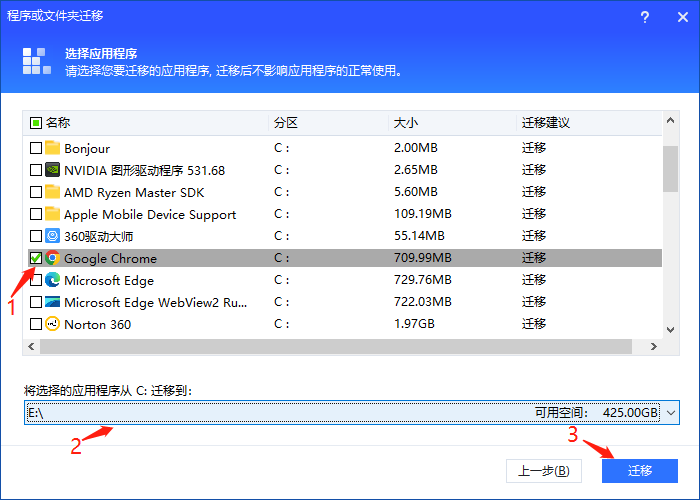Check the Microsoft Edge WebView2 checkbox

tap(36, 302)
